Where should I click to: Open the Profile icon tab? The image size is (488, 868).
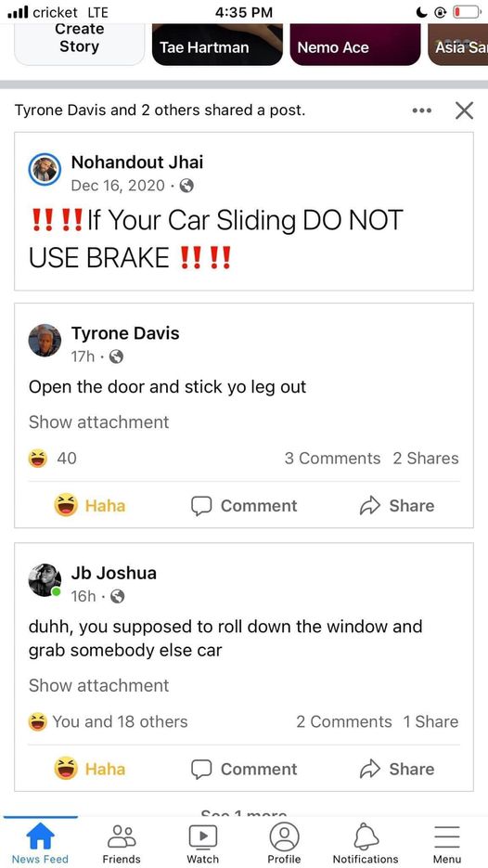click(284, 843)
